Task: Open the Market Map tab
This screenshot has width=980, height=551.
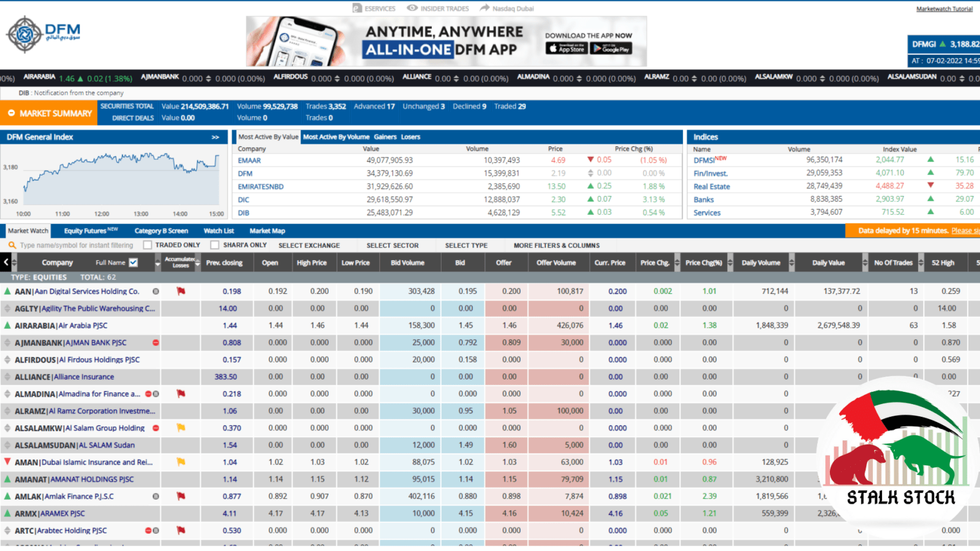Action: click(x=267, y=231)
